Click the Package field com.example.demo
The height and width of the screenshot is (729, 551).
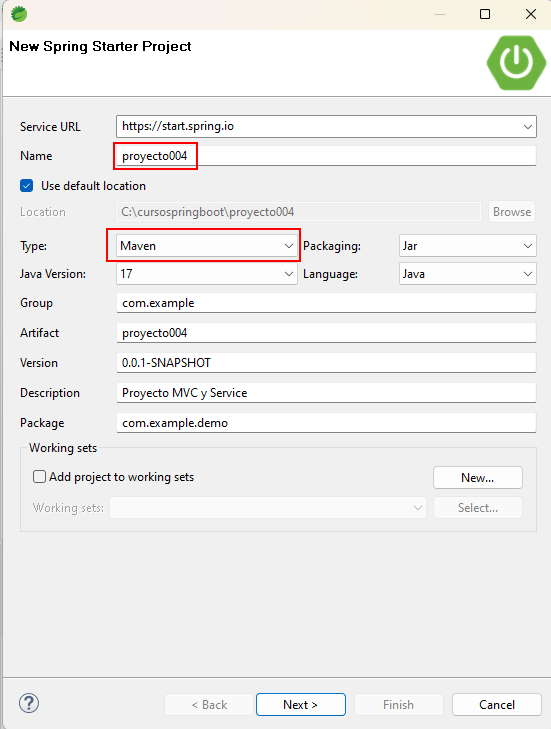coord(326,423)
